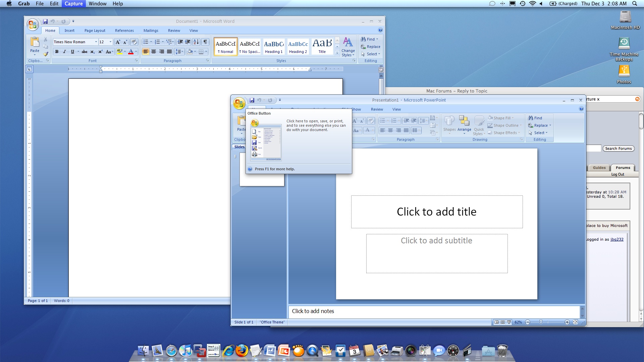Toggle Show/Hide paragraph marks in Word
The image size is (644, 362).
coord(205,42)
